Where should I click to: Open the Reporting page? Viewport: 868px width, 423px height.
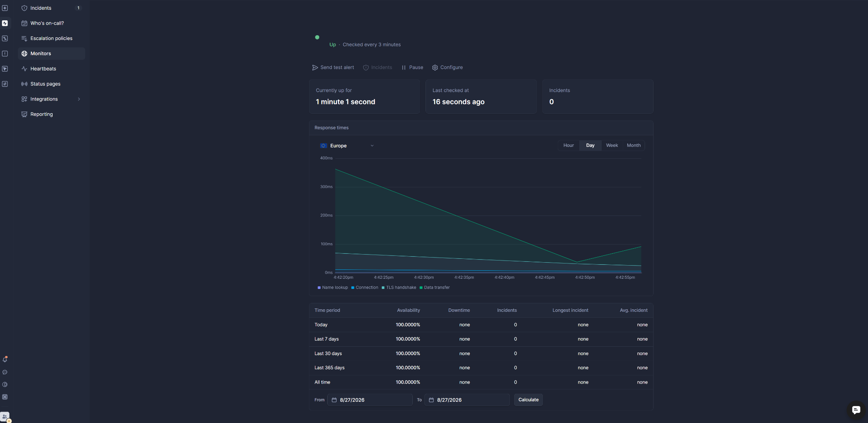point(51,114)
